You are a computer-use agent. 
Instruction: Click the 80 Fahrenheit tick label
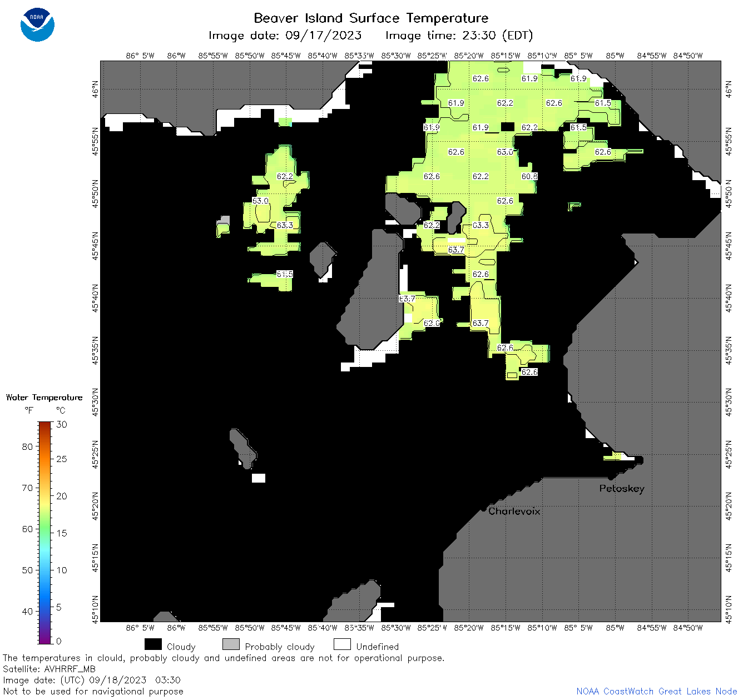click(27, 446)
